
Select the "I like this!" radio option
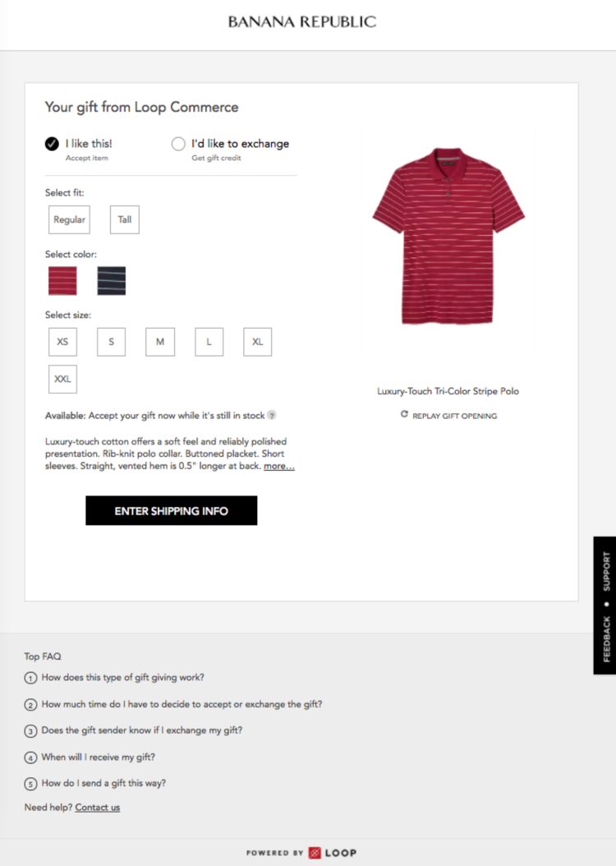pyautogui.click(x=52, y=144)
